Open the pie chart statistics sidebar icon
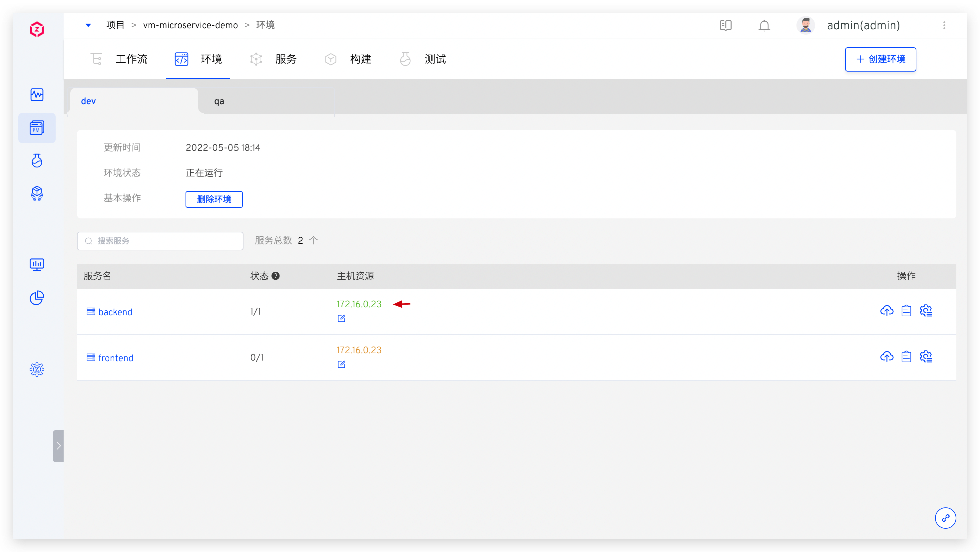 click(37, 298)
